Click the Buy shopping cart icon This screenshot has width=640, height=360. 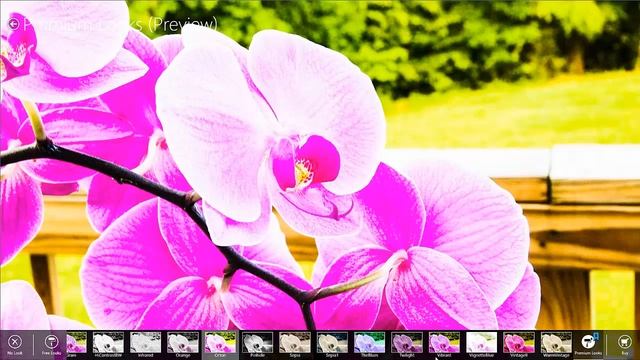click(x=624, y=342)
